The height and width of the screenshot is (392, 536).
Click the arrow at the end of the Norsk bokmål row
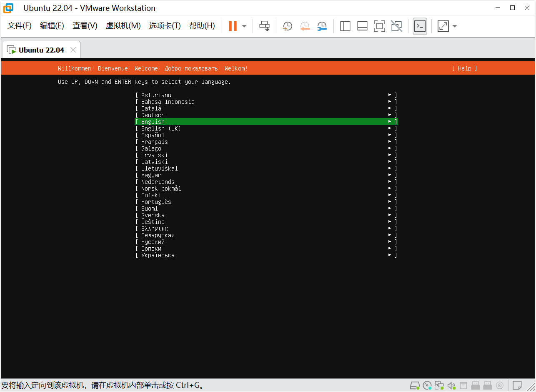(390, 188)
